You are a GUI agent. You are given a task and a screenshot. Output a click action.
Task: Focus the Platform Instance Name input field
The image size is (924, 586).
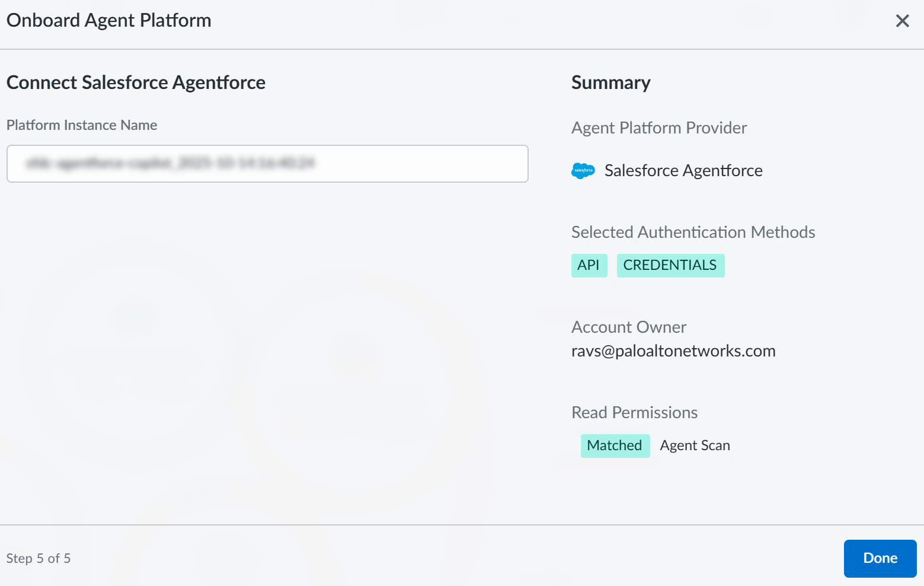pos(267,164)
